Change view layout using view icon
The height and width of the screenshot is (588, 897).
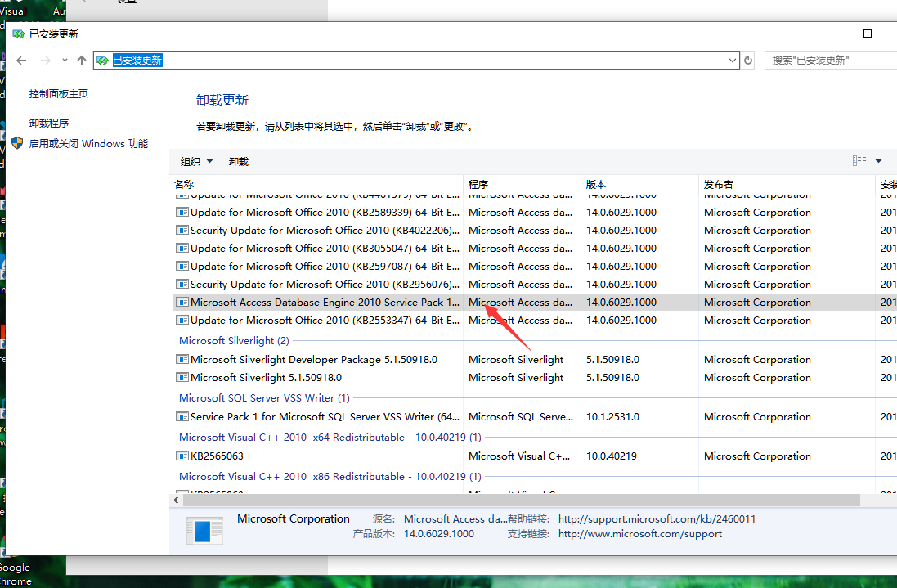tap(859, 161)
